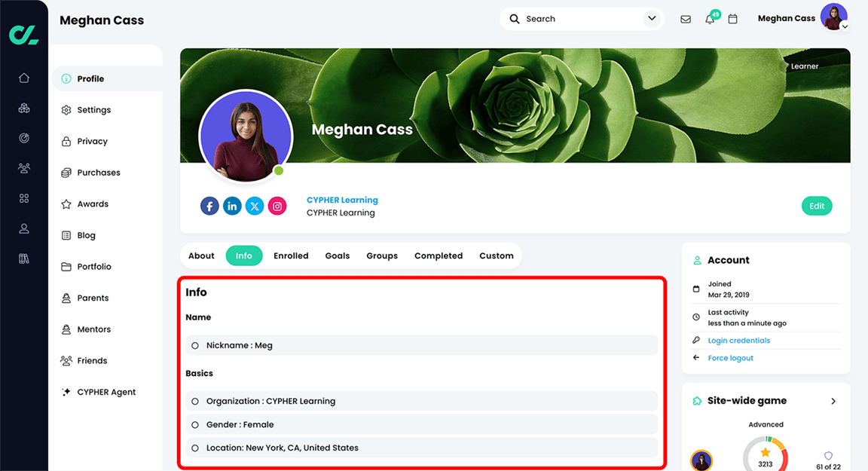
Task: Open the calendar icon in the top bar
Action: (732, 18)
